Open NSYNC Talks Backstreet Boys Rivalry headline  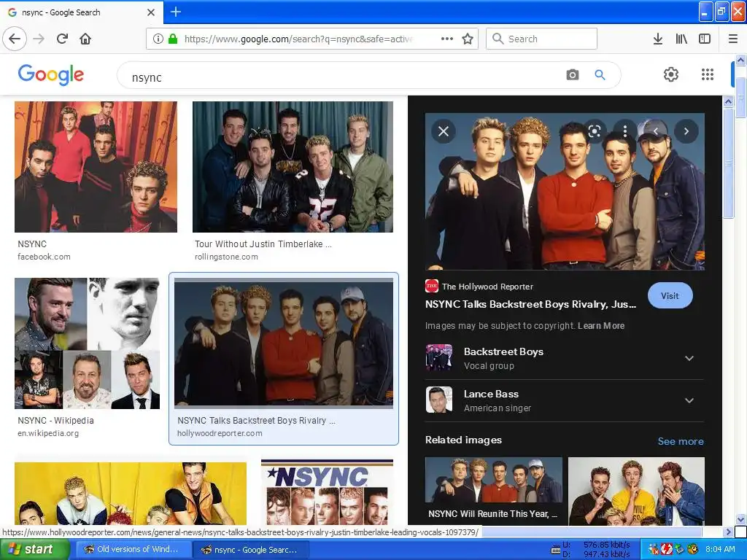coord(530,304)
